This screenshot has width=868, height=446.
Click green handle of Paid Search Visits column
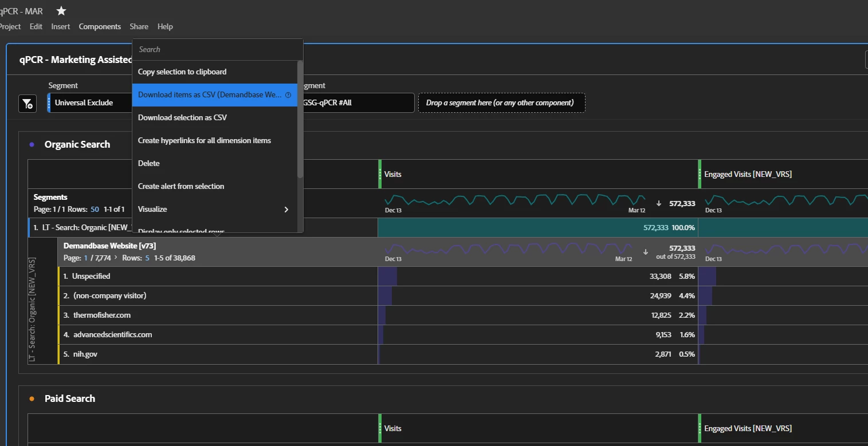coord(380,428)
